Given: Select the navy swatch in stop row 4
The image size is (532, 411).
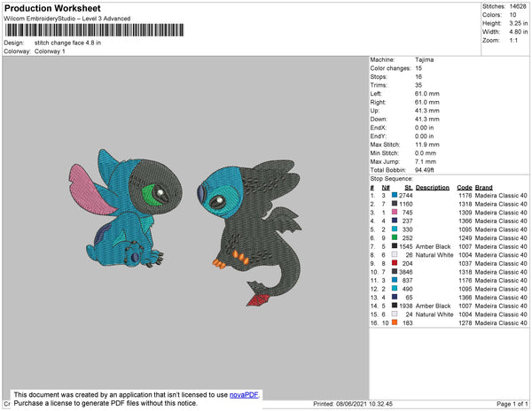Looking at the screenshot, I should pyautogui.click(x=395, y=221).
